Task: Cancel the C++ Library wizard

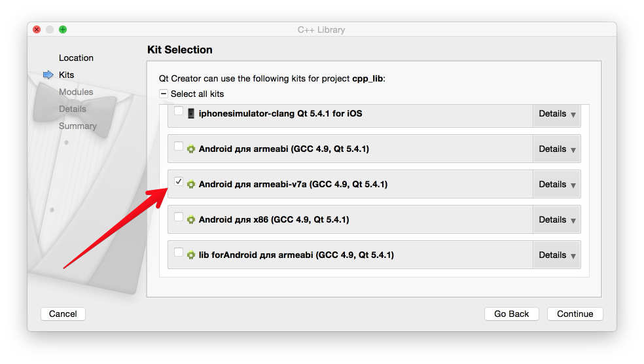Action: point(63,314)
